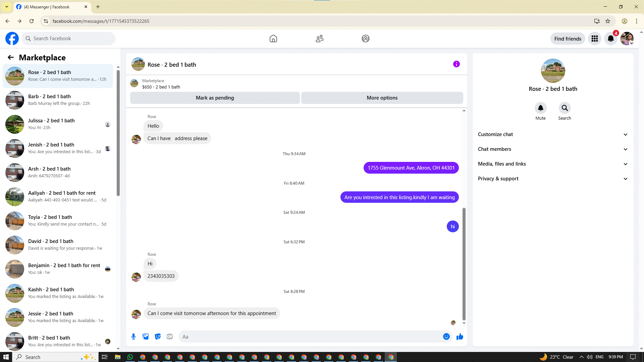Search within the conversation using the magnifier
644x362 pixels.
coord(565,108)
